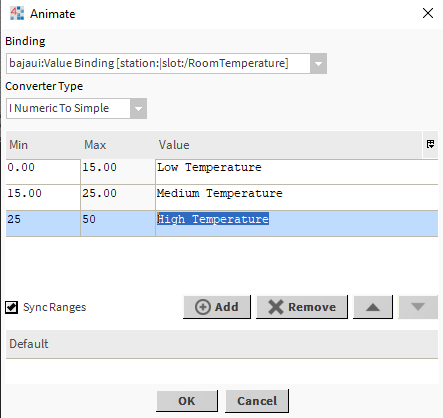Select the Medium Temperature value cell
The height and width of the screenshot is (418, 443).
click(297, 197)
